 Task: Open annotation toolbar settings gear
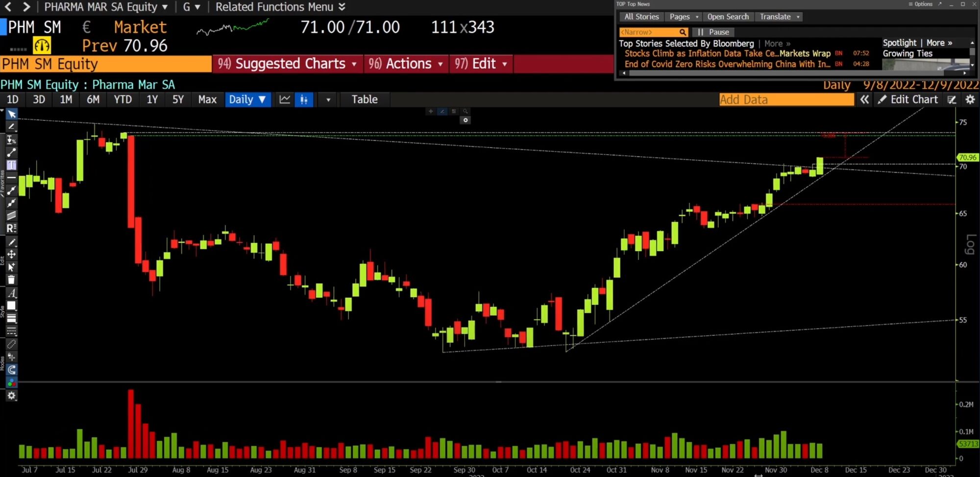click(x=11, y=396)
